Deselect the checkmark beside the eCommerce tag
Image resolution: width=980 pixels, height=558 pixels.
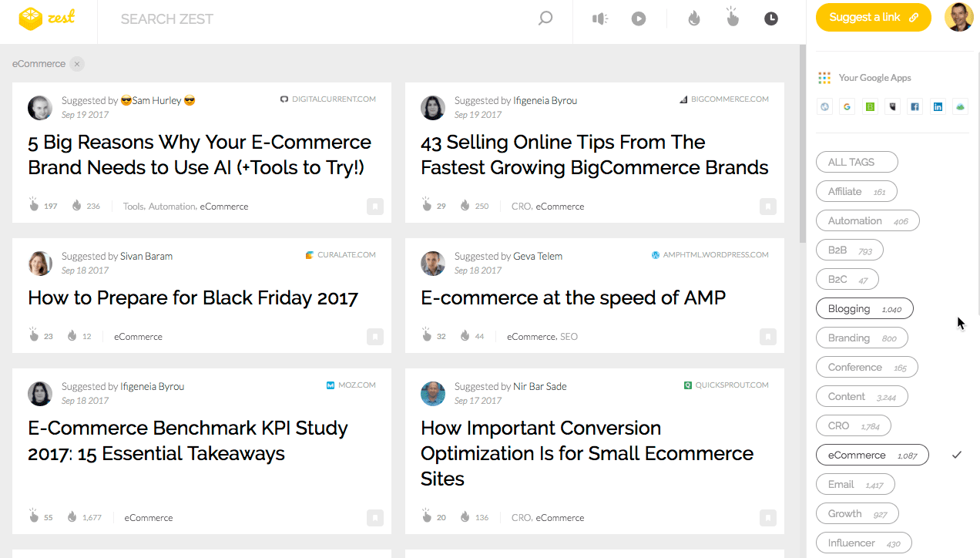pyautogui.click(x=957, y=455)
